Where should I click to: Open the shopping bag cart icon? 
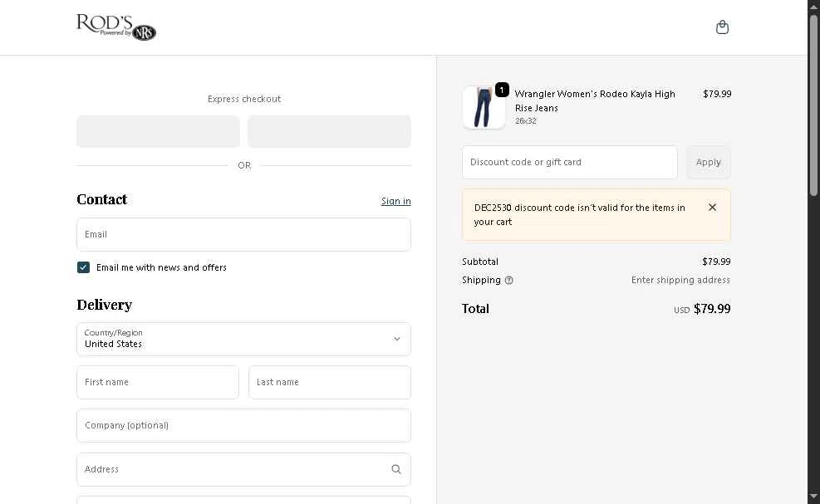click(722, 27)
